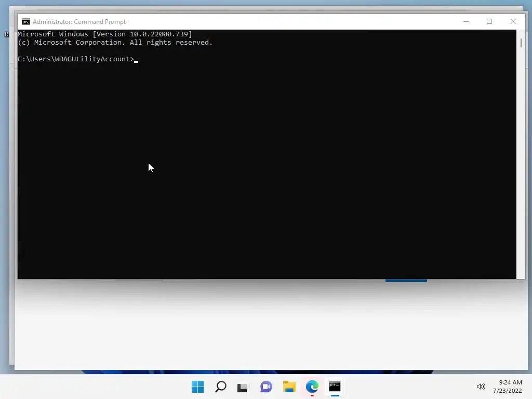Screen dimensions: 532x399
Task: Launch the Chat app from taskbar
Action: 266,387
